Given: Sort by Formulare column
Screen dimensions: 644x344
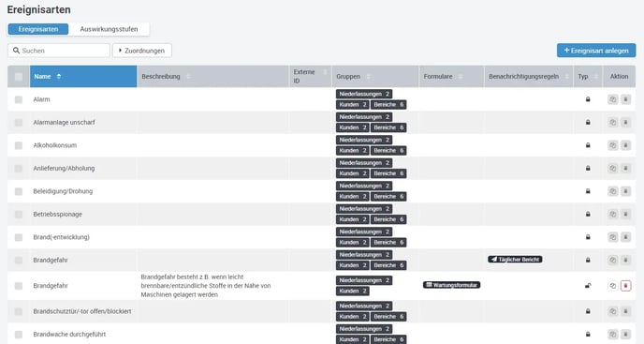Looking at the screenshot, I should (x=452, y=77).
